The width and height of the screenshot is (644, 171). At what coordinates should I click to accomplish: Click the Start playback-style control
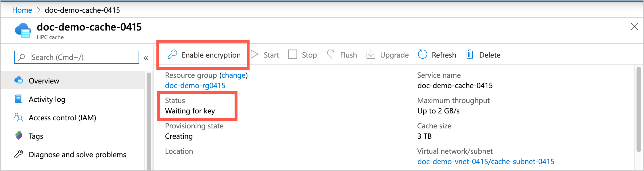coord(254,54)
